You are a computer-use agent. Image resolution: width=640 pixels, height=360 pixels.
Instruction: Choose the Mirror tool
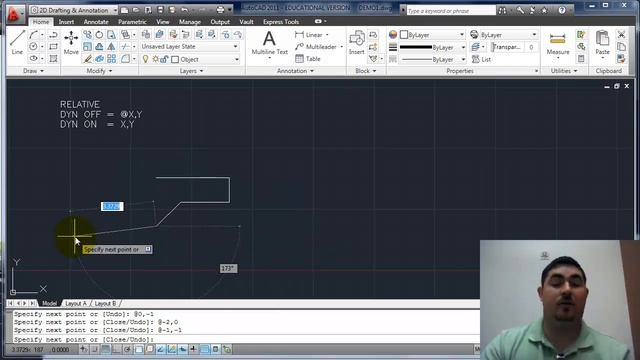point(111,47)
